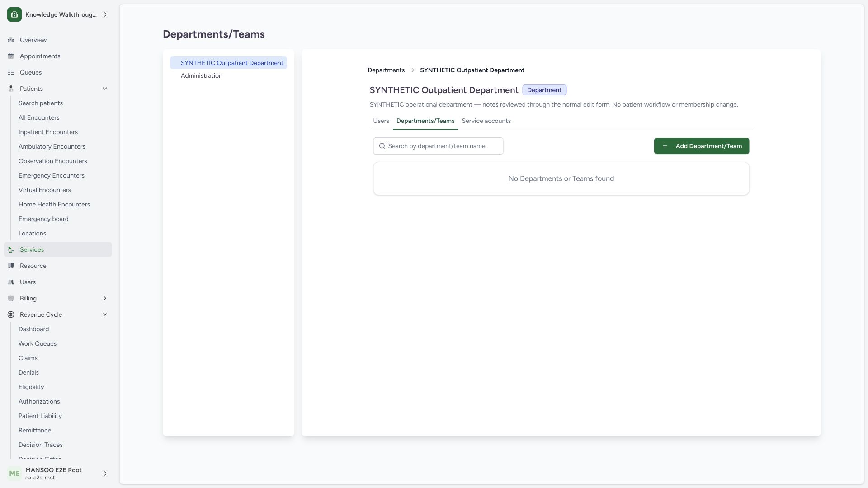Collapse the Revenue Cycle section chevron
Screen dimensions: 868x488
click(105, 315)
